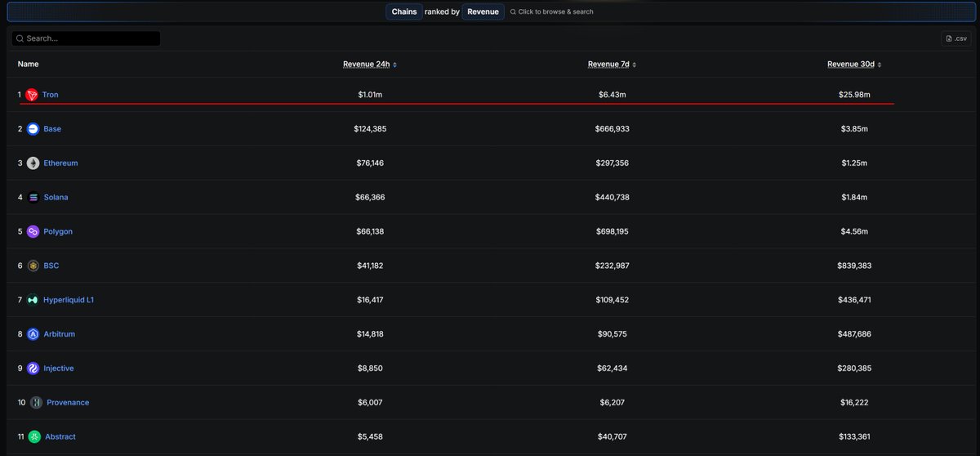
Task: Select Tron's 30d revenue $25.98m
Action: coord(854,95)
